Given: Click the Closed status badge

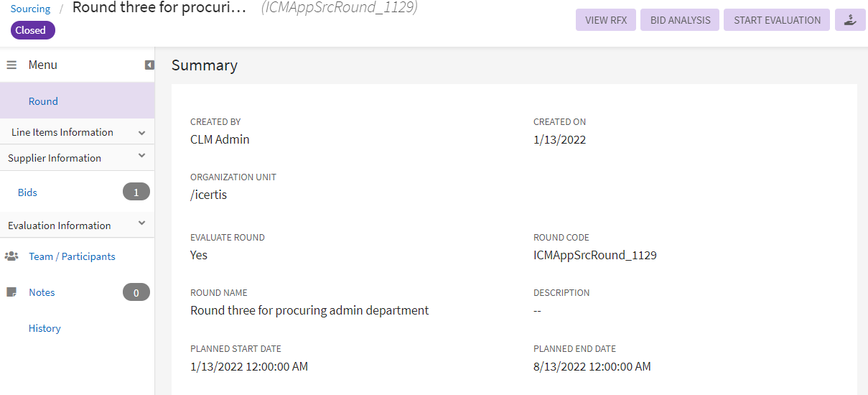Looking at the screenshot, I should [31, 30].
